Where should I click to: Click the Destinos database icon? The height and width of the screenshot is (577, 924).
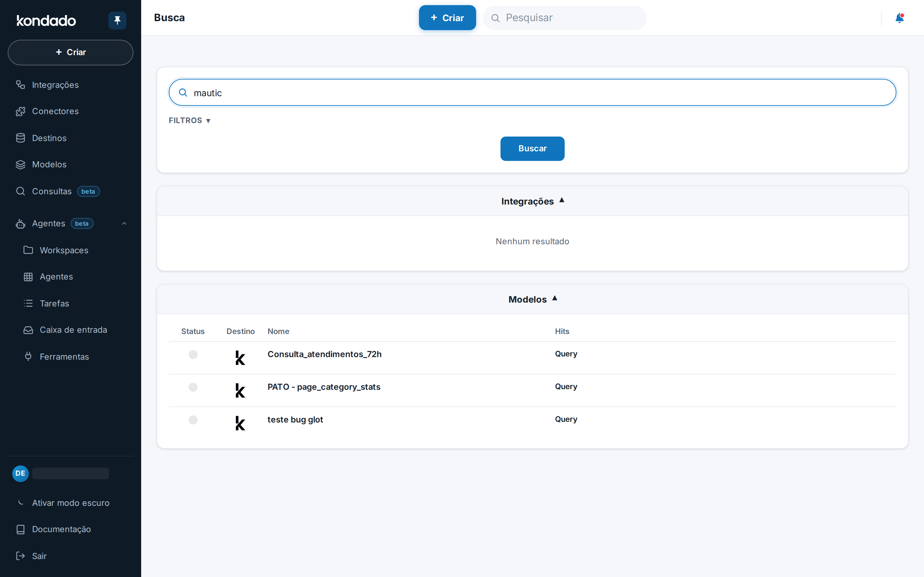coord(21,138)
